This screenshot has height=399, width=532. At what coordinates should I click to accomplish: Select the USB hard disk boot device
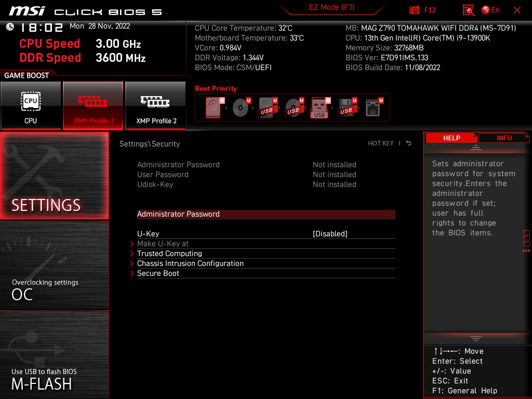click(268, 108)
